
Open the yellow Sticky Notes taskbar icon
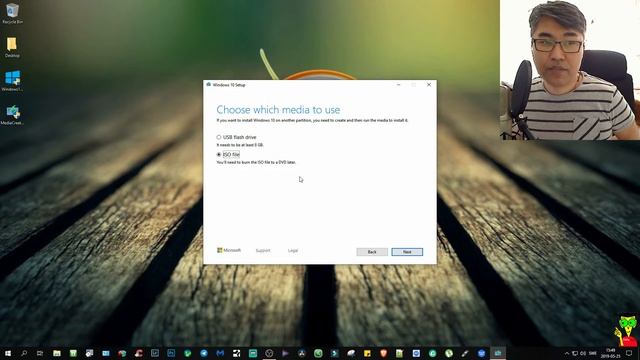coord(367,353)
